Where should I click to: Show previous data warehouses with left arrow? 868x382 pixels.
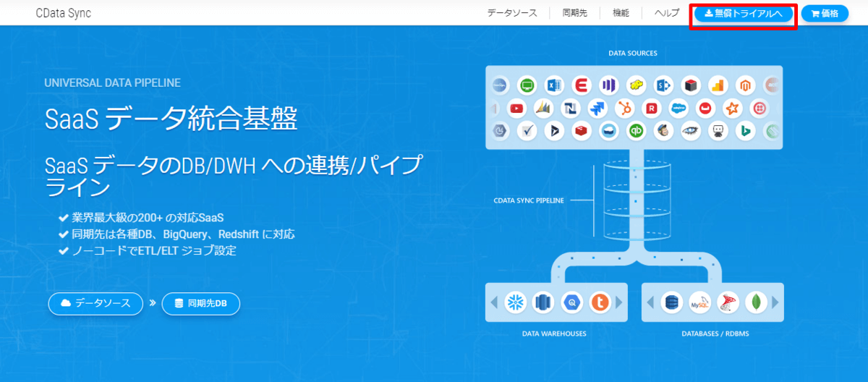click(495, 302)
